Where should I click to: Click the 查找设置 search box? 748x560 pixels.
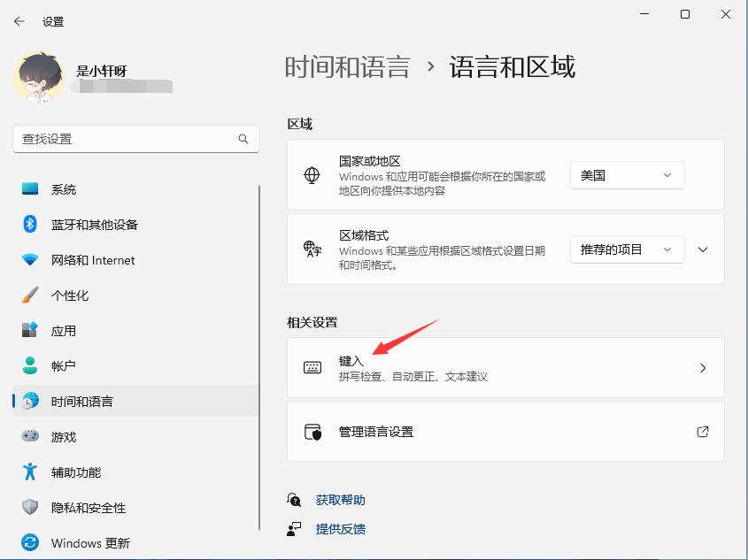click(x=133, y=139)
